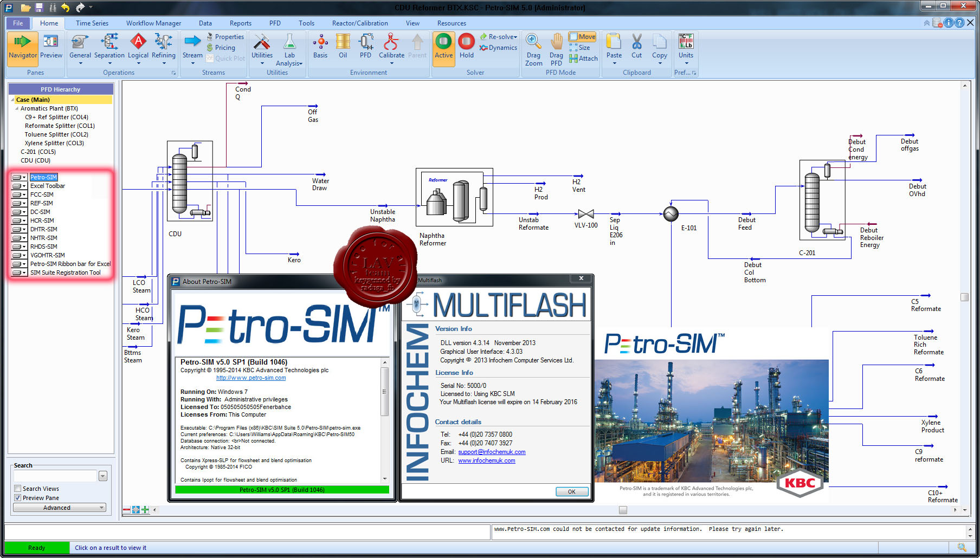Click the Save icon in title bar

(x=39, y=8)
